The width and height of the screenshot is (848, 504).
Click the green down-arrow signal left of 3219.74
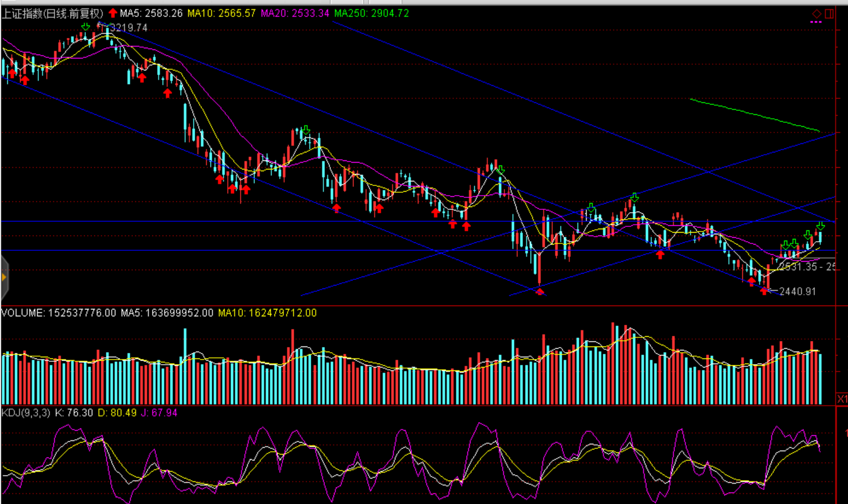tap(85, 27)
